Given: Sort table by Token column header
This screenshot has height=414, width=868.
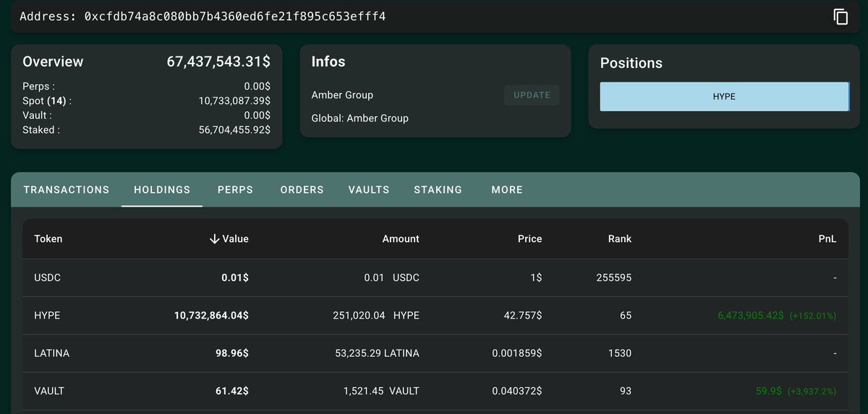Looking at the screenshot, I should (x=48, y=239).
